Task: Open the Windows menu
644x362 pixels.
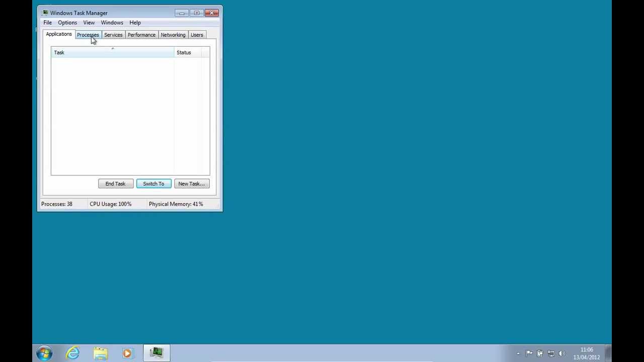Action: (x=112, y=23)
